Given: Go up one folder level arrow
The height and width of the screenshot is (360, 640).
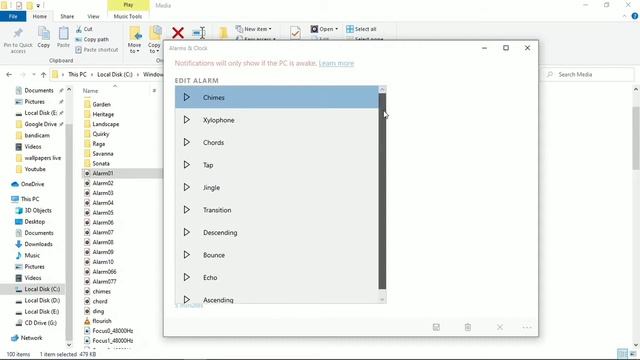Looking at the screenshot, I should 43,74.
